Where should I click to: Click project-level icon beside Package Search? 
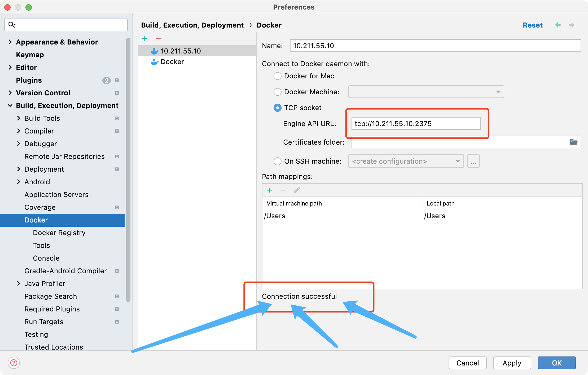coord(117,296)
